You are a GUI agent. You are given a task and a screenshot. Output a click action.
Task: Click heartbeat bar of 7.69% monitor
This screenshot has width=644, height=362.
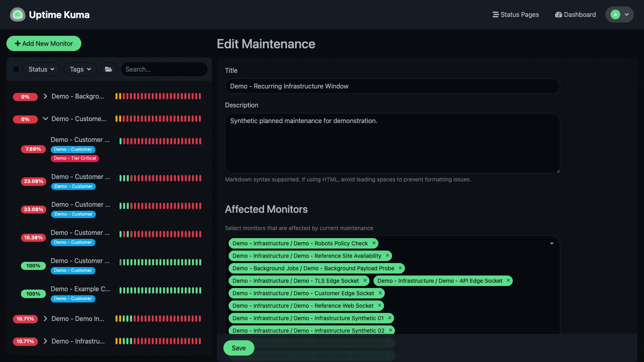tap(160, 141)
